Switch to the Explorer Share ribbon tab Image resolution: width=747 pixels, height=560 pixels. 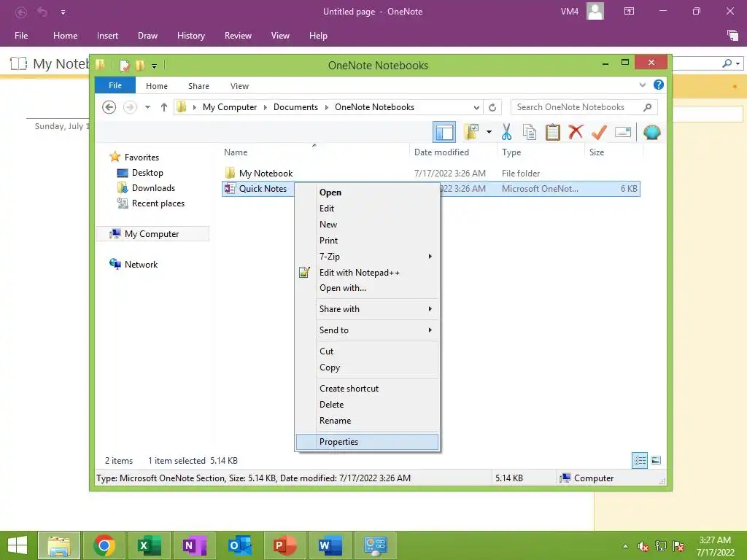(198, 86)
